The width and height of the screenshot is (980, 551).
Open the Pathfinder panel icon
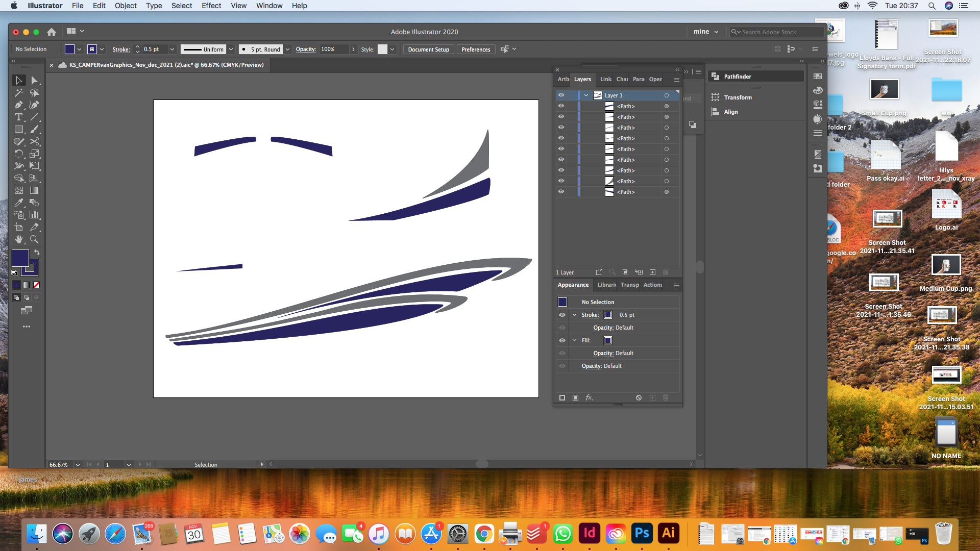coord(715,76)
